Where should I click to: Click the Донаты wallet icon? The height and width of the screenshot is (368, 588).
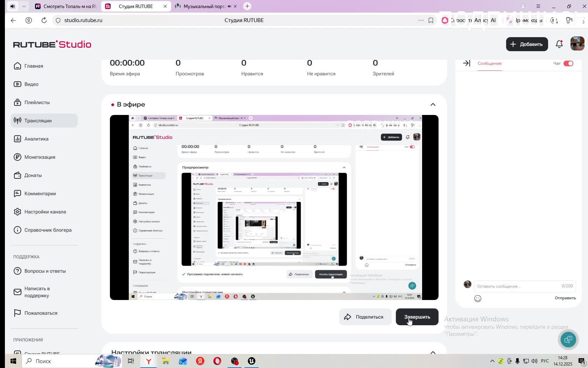[17, 175]
